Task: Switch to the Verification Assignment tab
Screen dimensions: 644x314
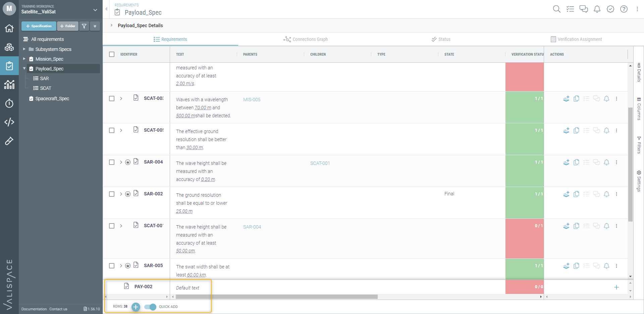Action: pyautogui.click(x=576, y=39)
